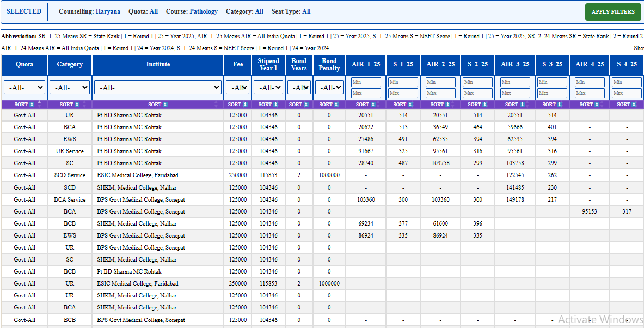Sort by Institute name
Screen dimensions: 644x328
coord(158,105)
